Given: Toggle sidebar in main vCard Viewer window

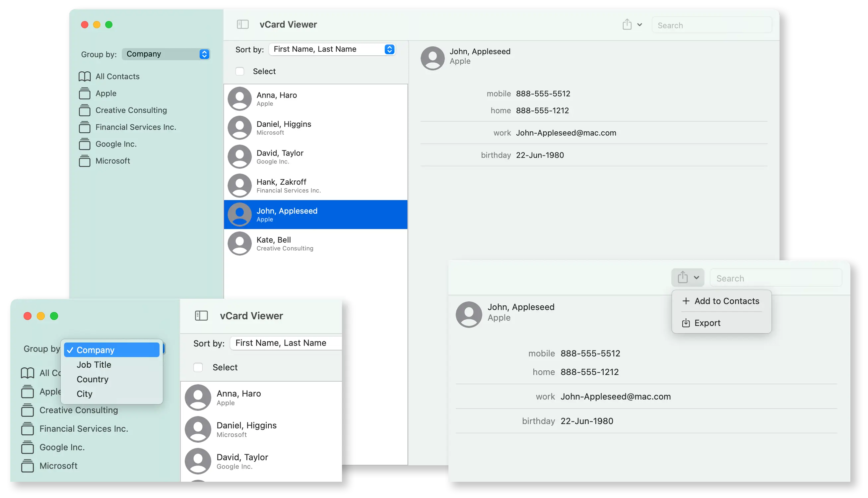Looking at the screenshot, I should (x=242, y=25).
